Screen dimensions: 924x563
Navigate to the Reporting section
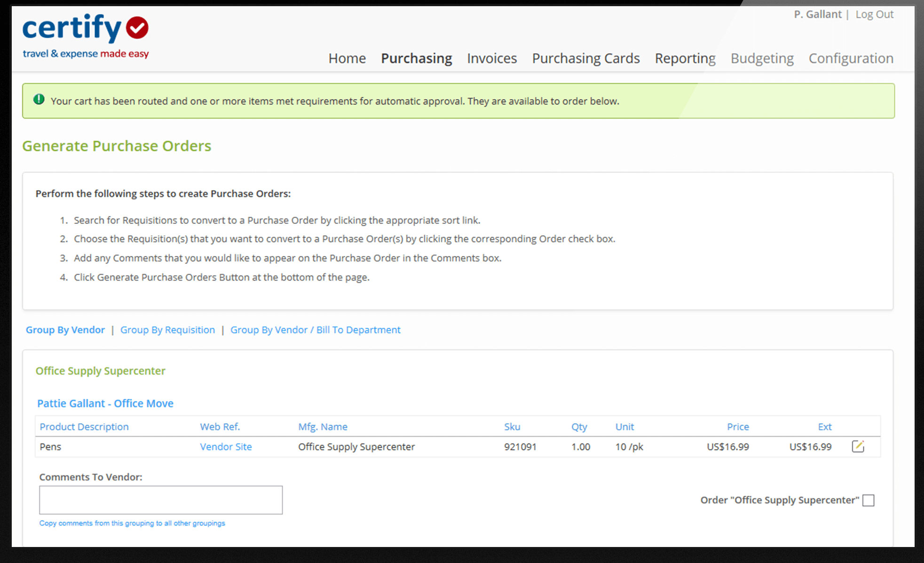point(685,58)
